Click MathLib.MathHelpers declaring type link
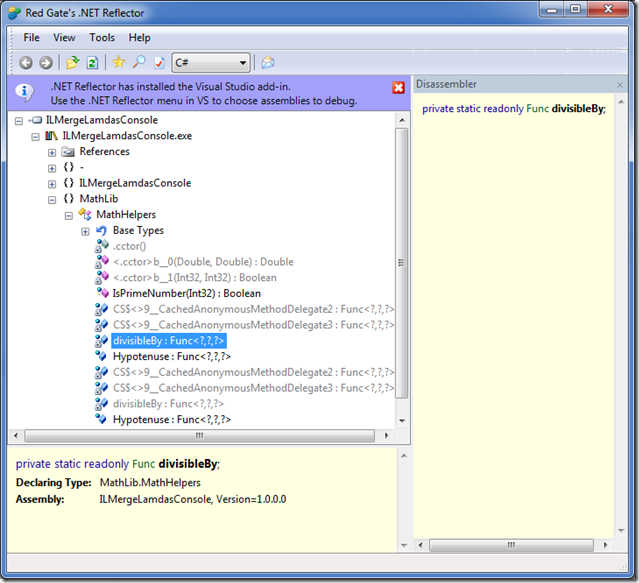 click(150, 482)
